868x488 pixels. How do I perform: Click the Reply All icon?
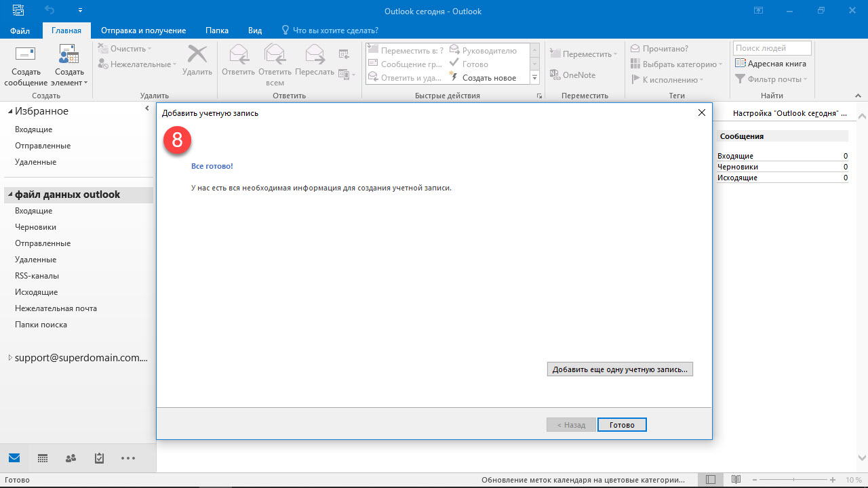pos(275,54)
